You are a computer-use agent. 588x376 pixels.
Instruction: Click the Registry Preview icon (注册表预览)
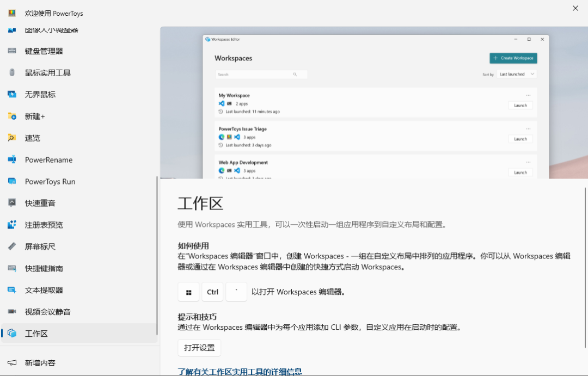[12, 225]
